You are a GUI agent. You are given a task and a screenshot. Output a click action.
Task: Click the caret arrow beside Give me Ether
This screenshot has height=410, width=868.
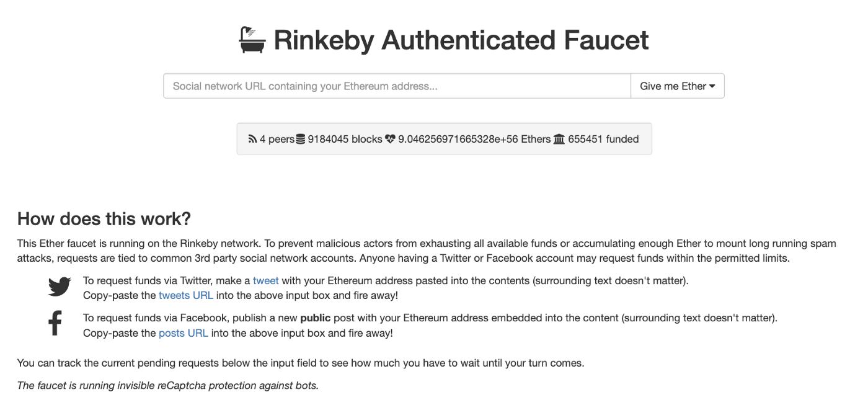[712, 86]
